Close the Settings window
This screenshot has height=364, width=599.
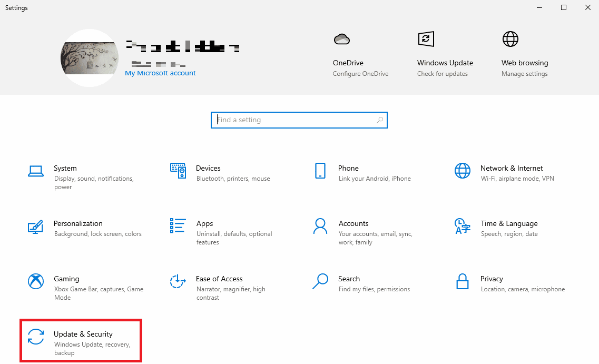click(x=587, y=8)
